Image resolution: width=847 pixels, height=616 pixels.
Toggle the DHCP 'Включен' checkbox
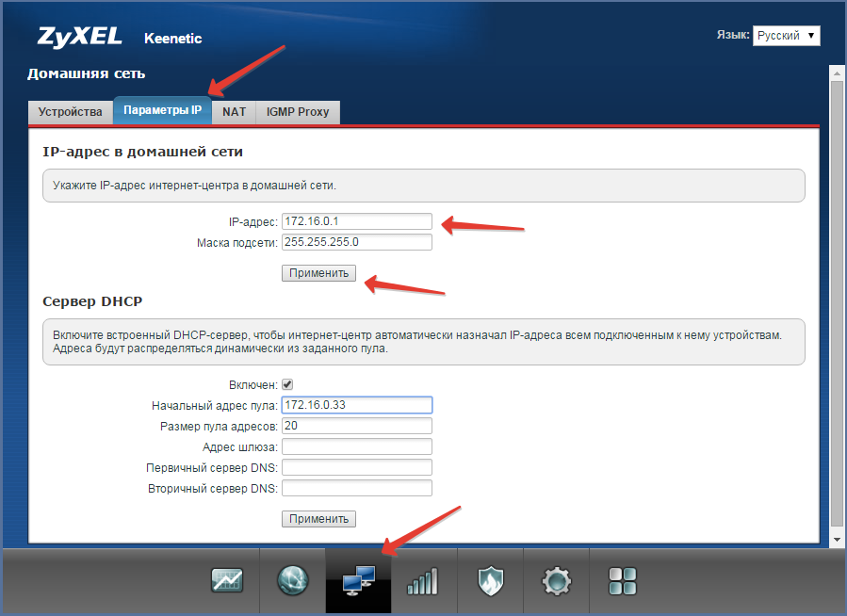click(287, 385)
